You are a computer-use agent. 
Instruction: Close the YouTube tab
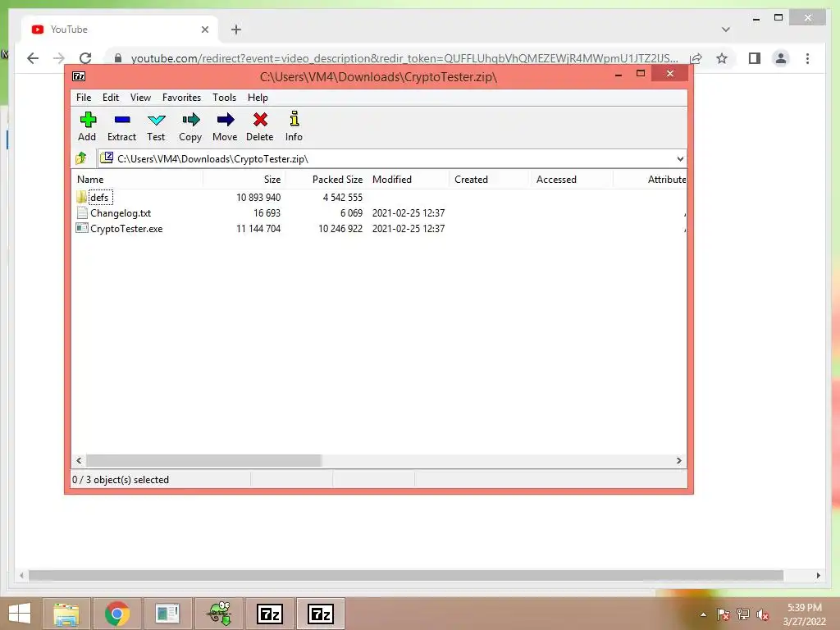(x=204, y=30)
